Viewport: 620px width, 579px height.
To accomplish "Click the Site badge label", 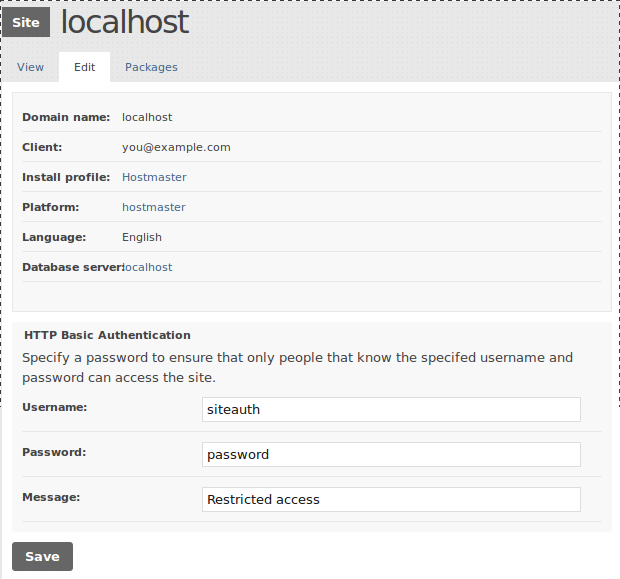I will 26,22.
